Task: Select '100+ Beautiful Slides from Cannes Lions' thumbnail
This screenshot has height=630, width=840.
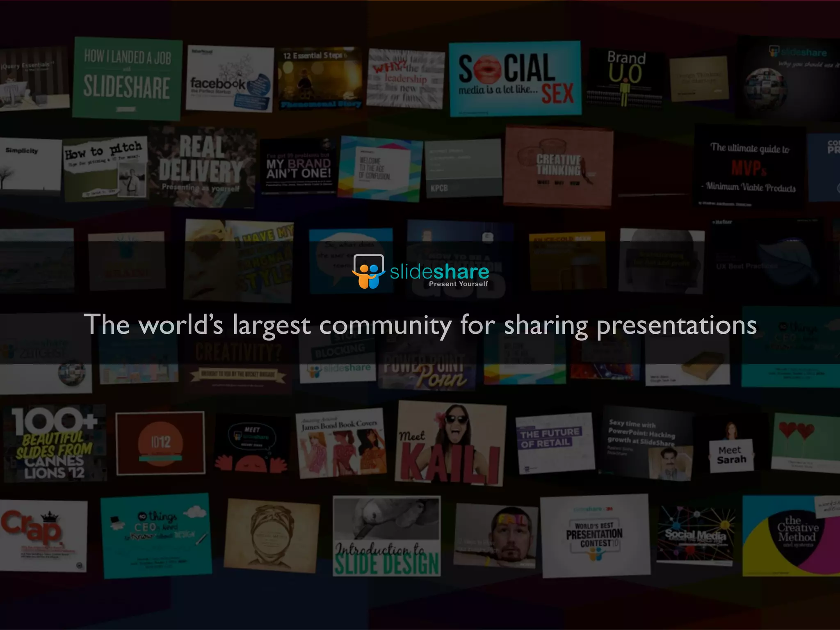Action: click(54, 443)
